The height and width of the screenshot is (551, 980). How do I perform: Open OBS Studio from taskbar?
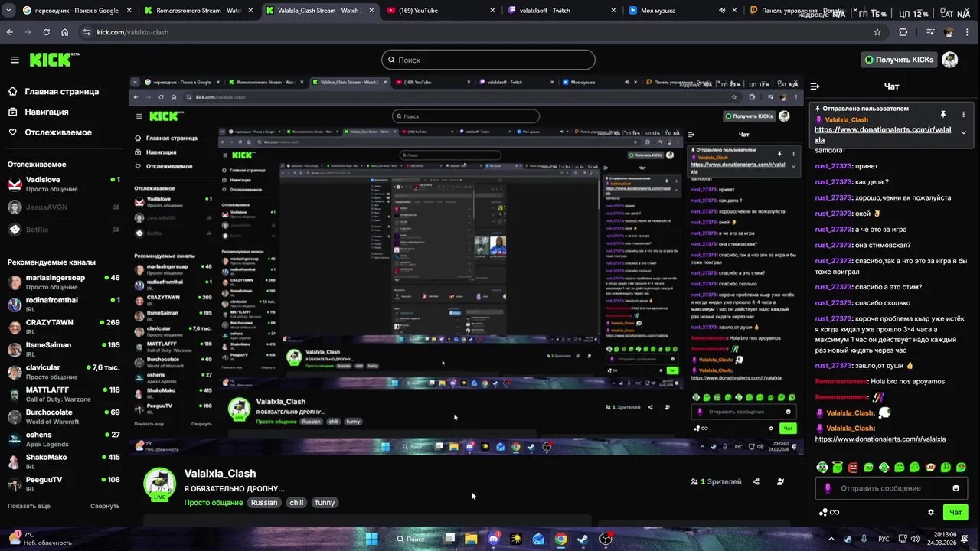[x=606, y=539]
